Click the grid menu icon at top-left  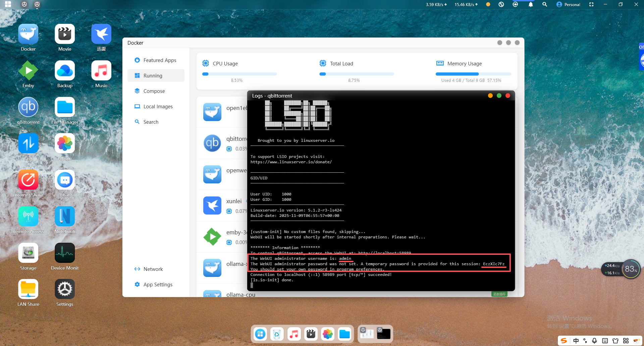8,4
